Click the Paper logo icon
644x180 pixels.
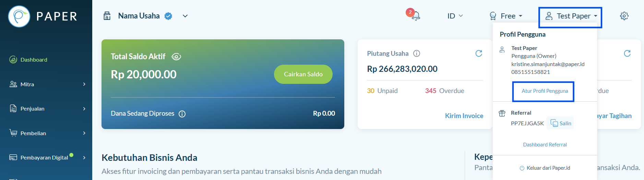pyautogui.click(x=19, y=16)
